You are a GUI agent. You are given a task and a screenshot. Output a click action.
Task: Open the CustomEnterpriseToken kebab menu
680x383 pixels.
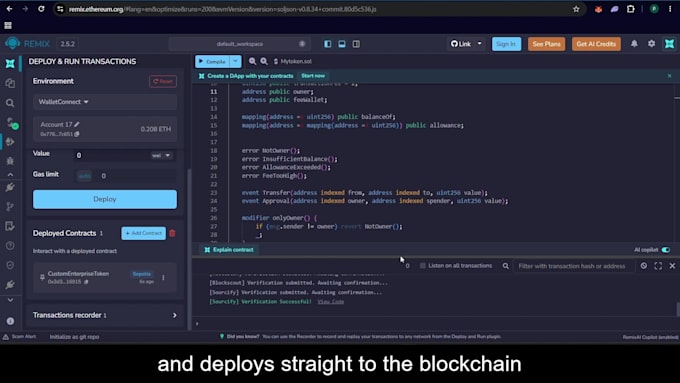(163, 277)
